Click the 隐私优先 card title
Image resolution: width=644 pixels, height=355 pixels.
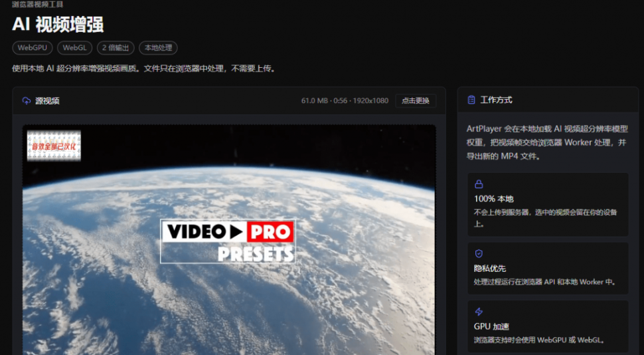(489, 268)
